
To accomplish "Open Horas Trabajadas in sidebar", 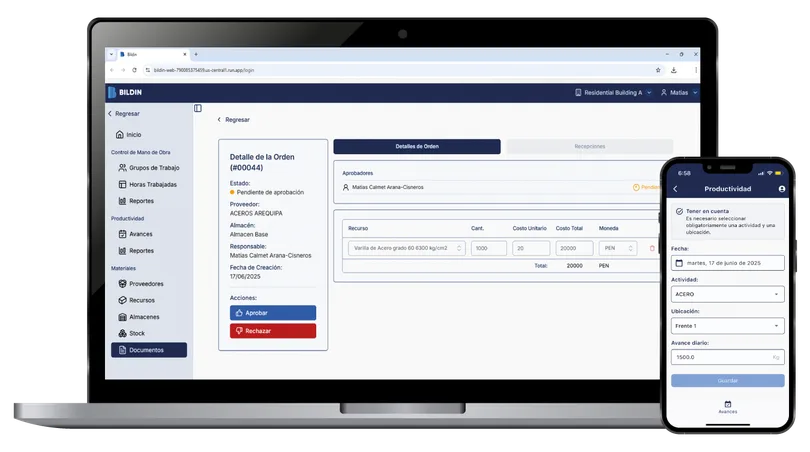I will coord(148,184).
